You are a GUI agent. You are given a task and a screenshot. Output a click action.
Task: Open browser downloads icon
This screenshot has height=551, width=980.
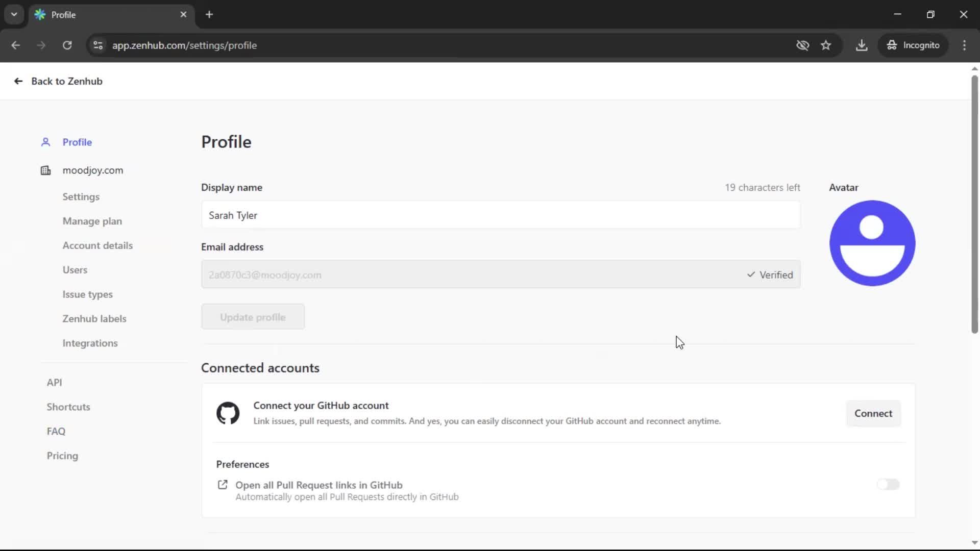click(x=862, y=45)
